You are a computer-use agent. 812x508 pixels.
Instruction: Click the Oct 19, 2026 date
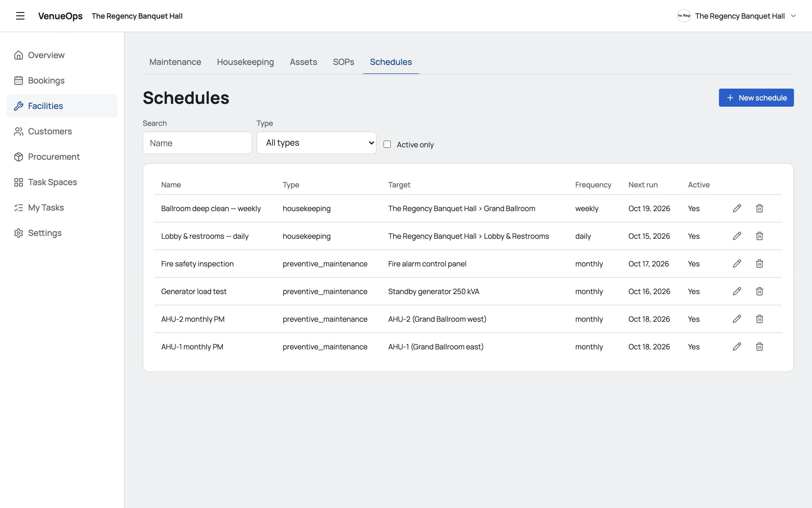pos(649,208)
